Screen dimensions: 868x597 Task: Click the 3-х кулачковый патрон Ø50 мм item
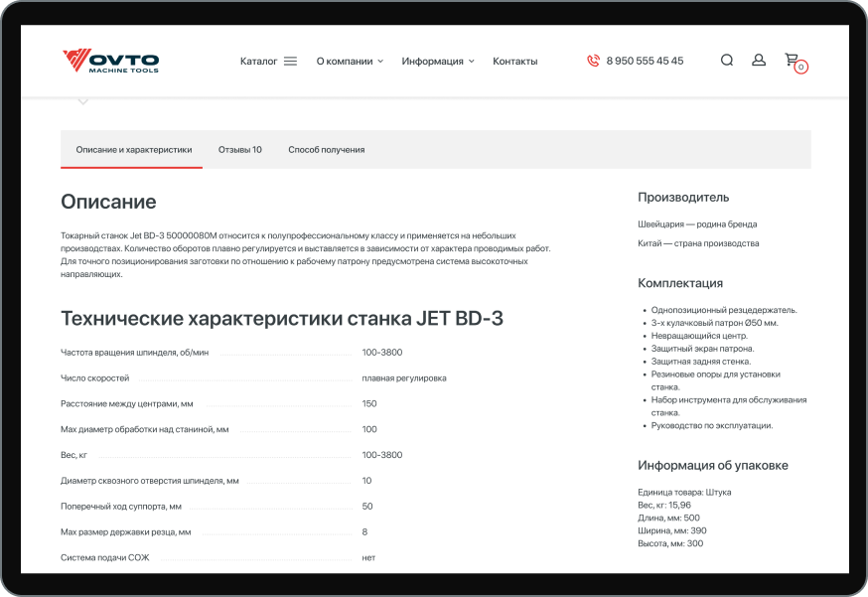715,323
